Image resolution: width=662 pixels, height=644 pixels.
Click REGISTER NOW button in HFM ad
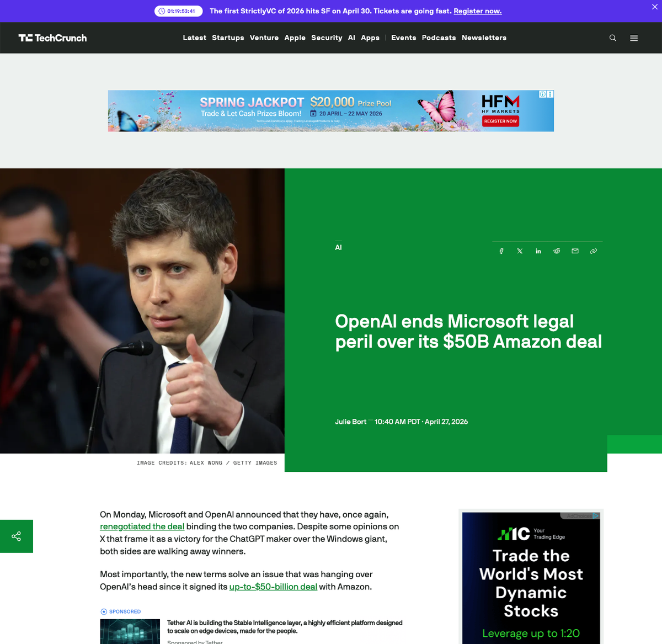click(500, 121)
